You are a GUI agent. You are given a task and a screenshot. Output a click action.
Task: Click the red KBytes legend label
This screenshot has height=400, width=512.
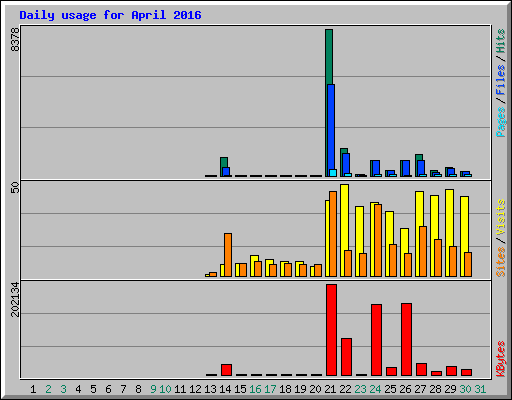(500, 359)
